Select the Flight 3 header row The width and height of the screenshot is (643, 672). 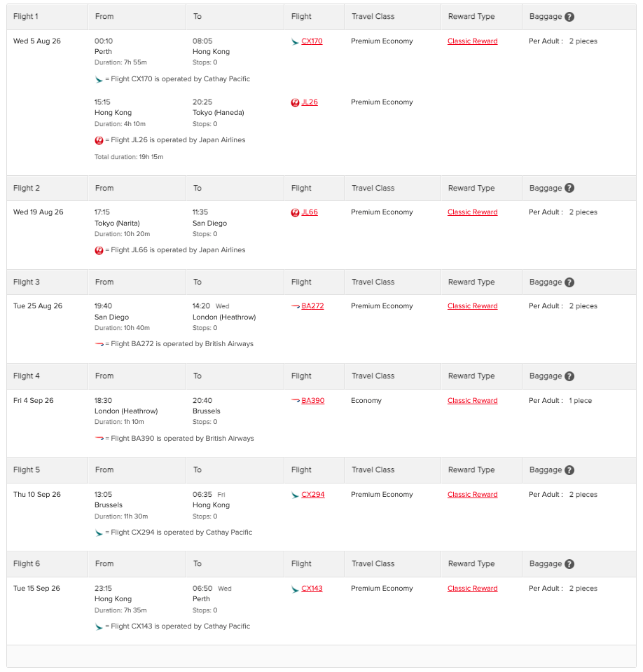[321, 282]
